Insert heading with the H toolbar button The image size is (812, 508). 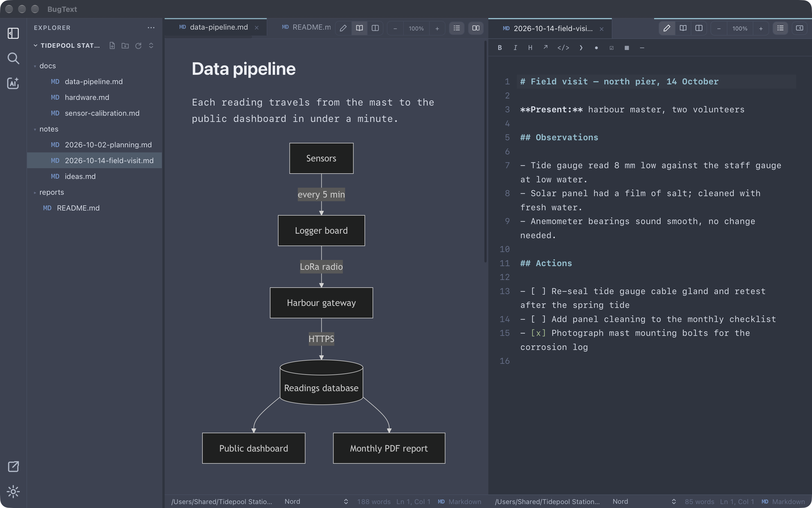(x=530, y=48)
